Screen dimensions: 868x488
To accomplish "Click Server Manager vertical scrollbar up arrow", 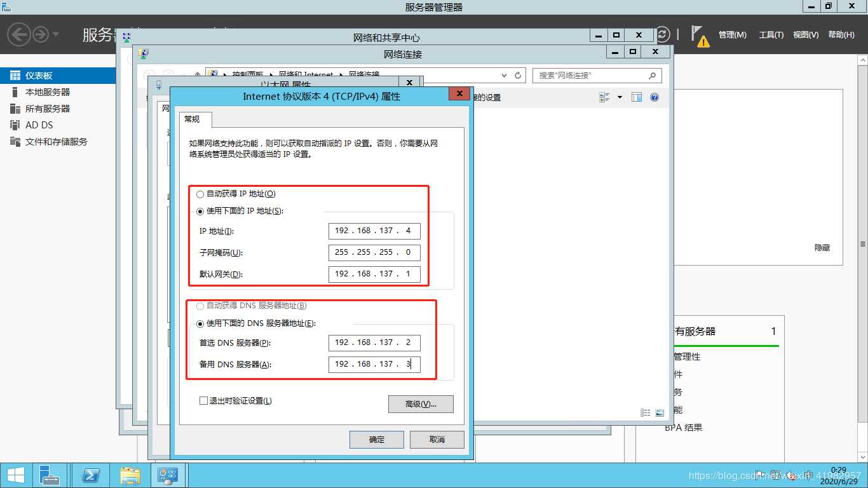I will pyautogui.click(x=863, y=60).
